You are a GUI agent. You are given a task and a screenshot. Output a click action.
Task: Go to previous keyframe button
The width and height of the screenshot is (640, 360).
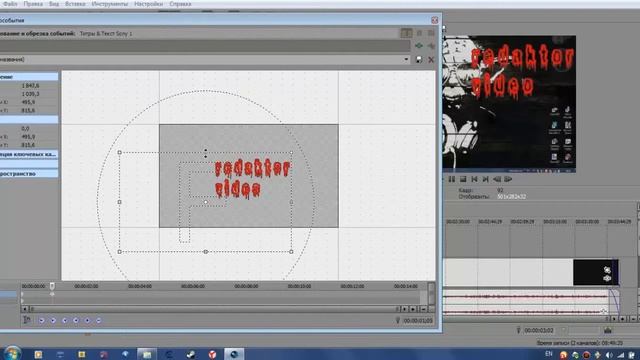click(53, 321)
